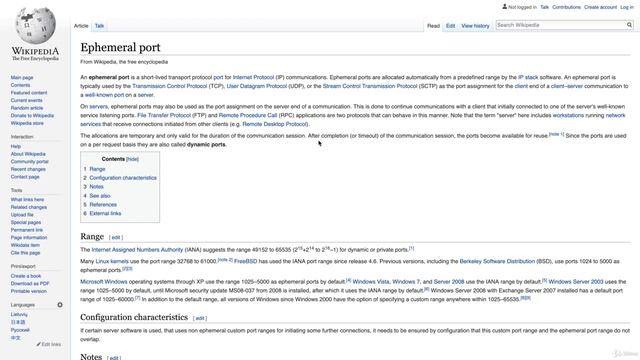This screenshot has width=640, height=360.
Task: Focus the Search Wikipedia input field
Action: pyautogui.click(x=561, y=25)
